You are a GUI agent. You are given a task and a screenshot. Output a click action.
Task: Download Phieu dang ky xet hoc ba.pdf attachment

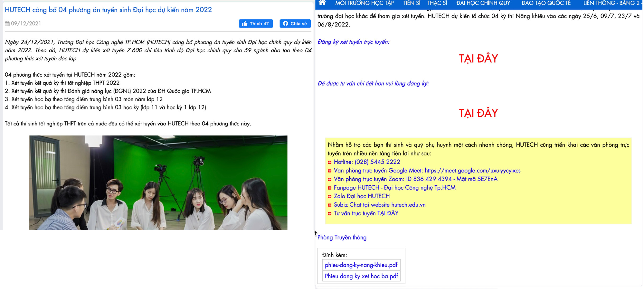click(x=361, y=276)
